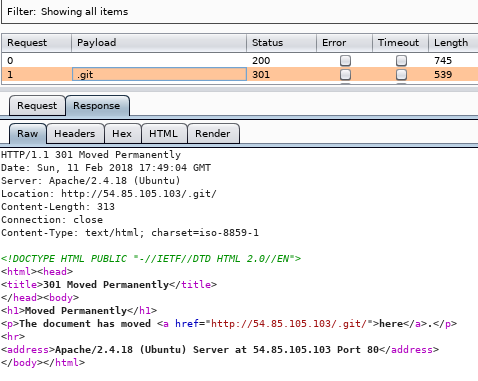Click status 200 in the first row

[261, 61]
